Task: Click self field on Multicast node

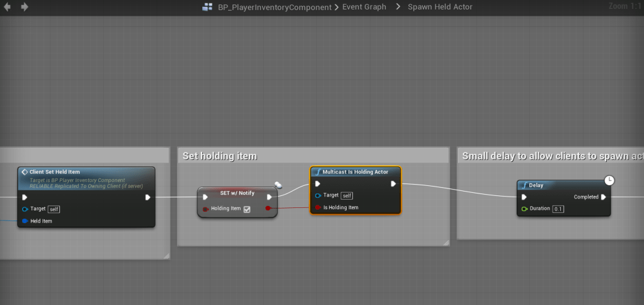Action: (347, 196)
